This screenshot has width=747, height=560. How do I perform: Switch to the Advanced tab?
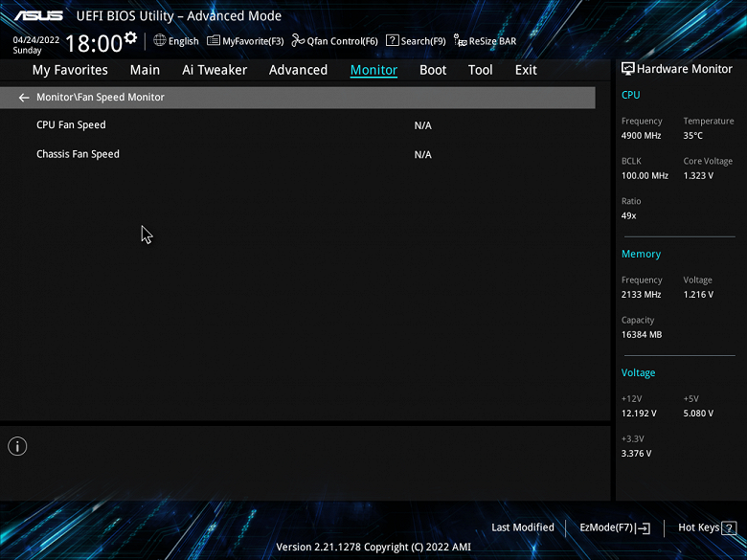(x=298, y=70)
